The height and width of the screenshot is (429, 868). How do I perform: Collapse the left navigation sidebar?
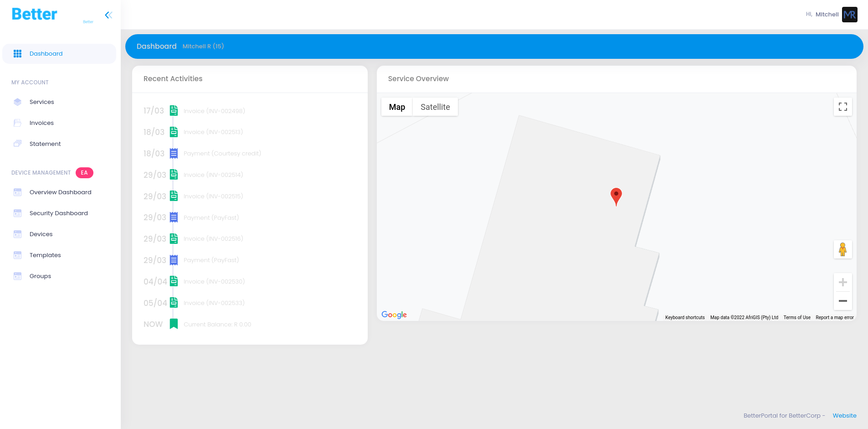(108, 15)
